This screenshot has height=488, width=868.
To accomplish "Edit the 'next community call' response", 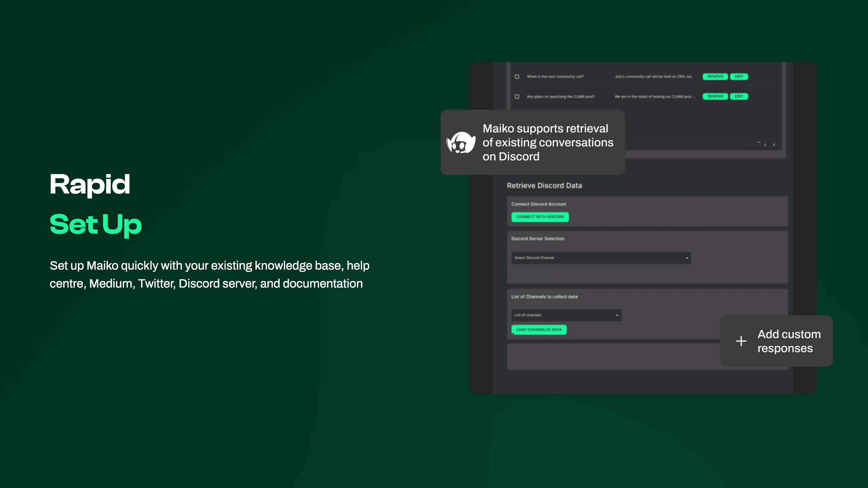I will 739,76.
